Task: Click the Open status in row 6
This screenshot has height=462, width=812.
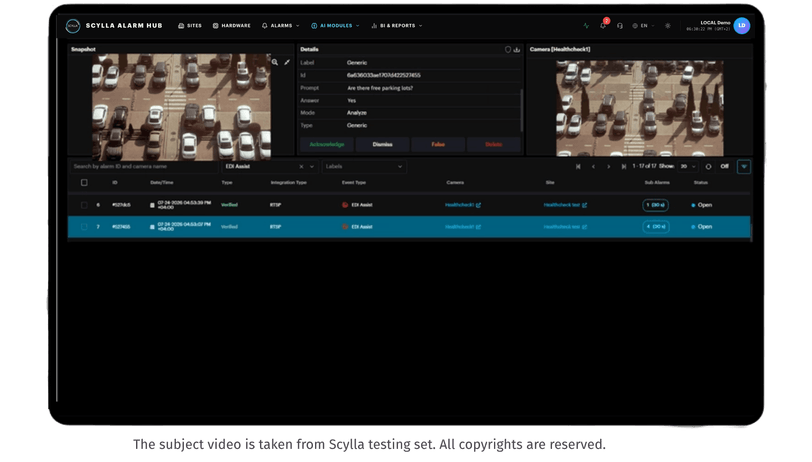Action: coord(702,205)
